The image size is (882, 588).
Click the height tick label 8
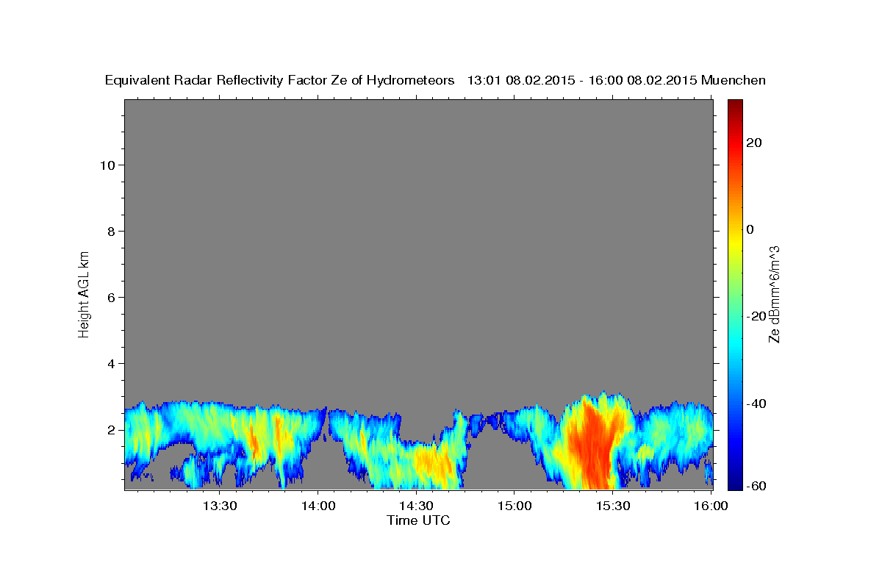point(112,232)
